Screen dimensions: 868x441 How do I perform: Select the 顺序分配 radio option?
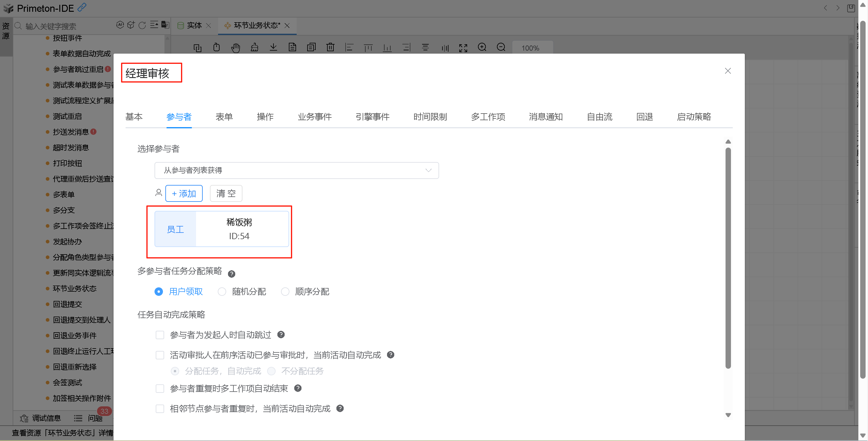pos(285,291)
